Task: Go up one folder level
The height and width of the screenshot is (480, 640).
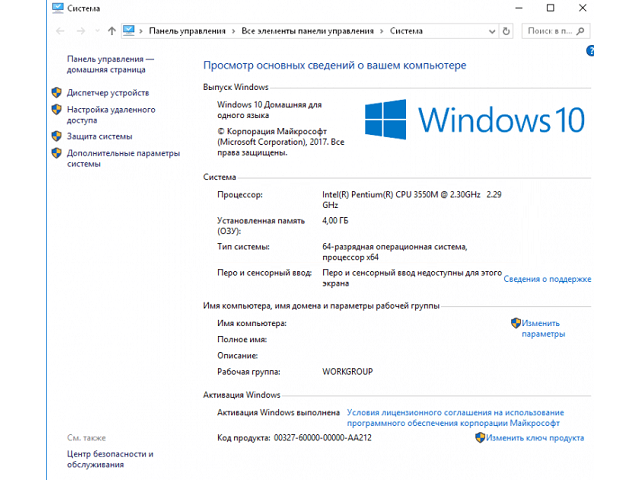Action: (x=112, y=31)
